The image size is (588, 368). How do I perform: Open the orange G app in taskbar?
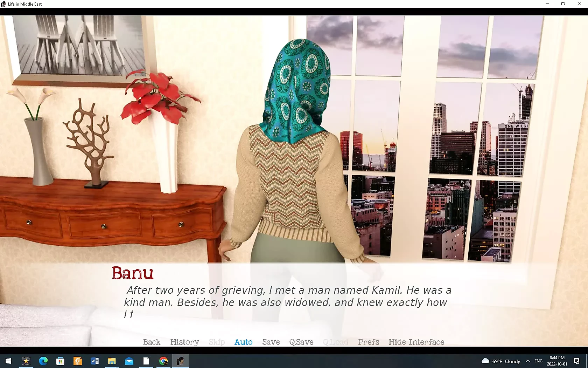(77, 361)
